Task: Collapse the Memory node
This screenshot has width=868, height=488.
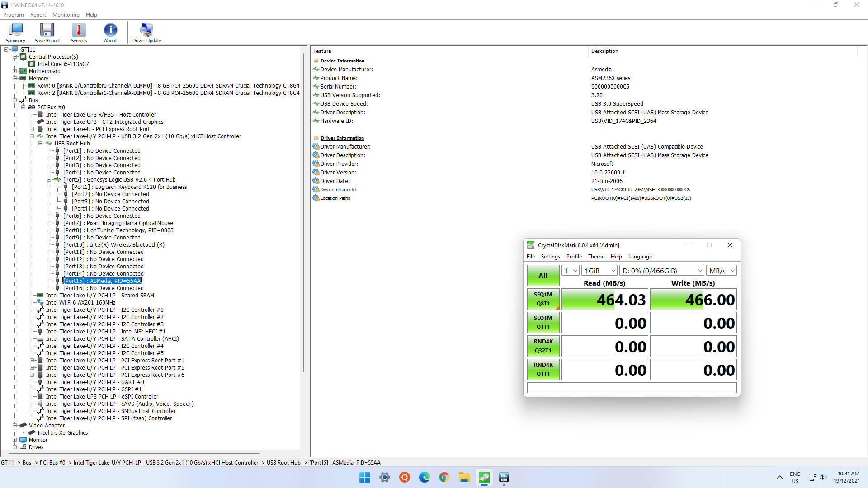Action: pyautogui.click(x=15, y=78)
